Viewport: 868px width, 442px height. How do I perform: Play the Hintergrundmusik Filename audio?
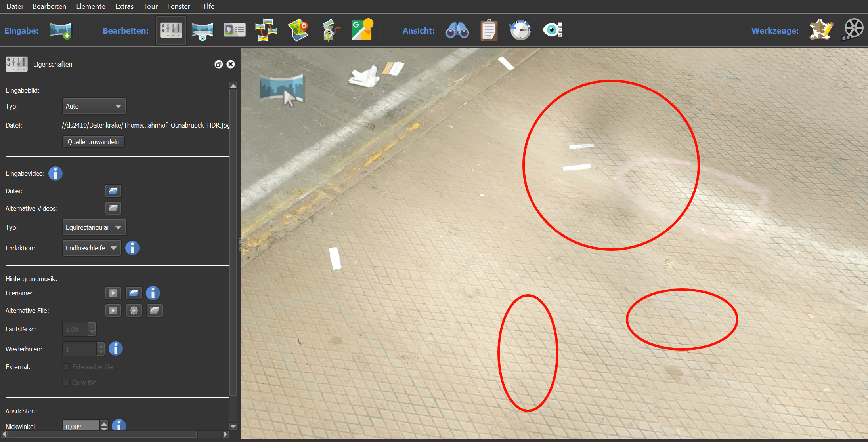pyautogui.click(x=113, y=293)
